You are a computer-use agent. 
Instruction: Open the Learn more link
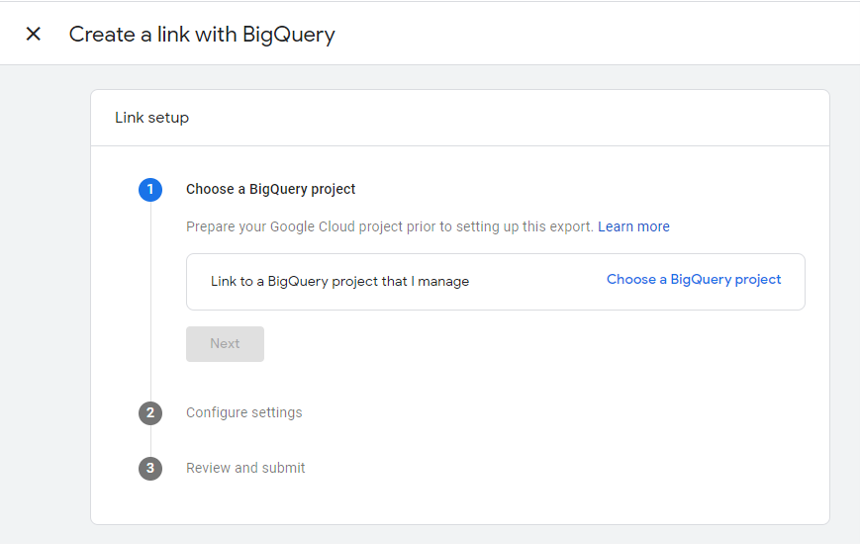coord(633,226)
